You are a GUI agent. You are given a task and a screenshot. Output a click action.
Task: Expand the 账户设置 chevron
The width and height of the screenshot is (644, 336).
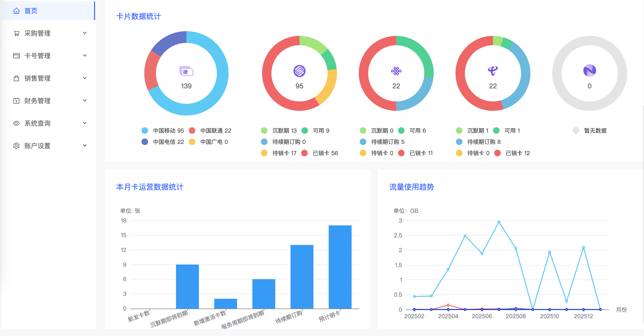[x=85, y=146]
